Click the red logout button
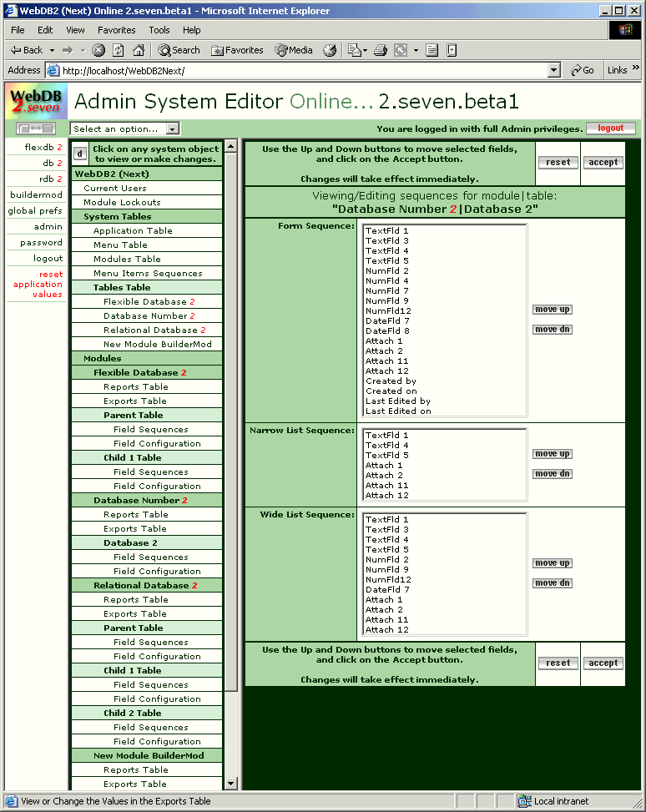Image resolution: width=646 pixels, height=812 pixels. 610,128
